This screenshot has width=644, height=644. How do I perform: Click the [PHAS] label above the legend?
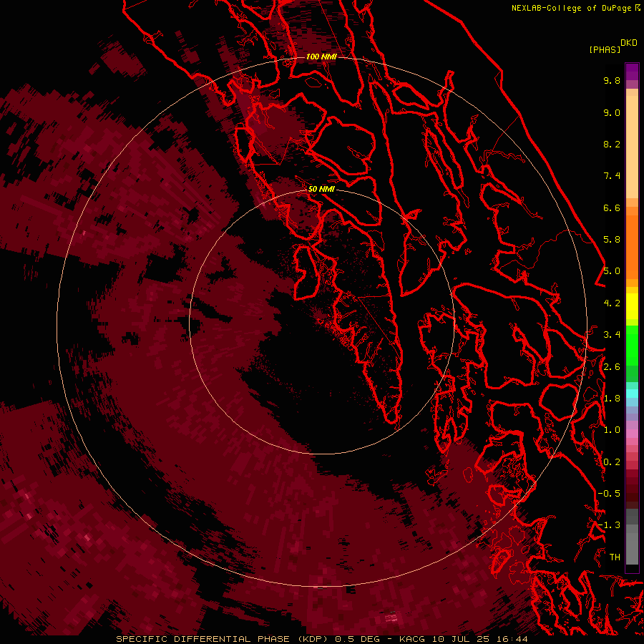coord(605,49)
